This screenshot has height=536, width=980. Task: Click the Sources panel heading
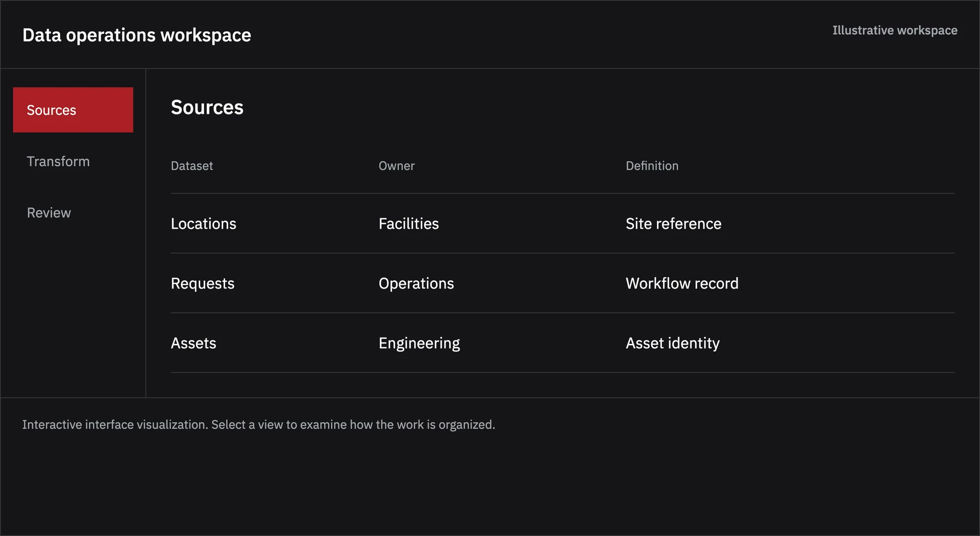[207, 107]
